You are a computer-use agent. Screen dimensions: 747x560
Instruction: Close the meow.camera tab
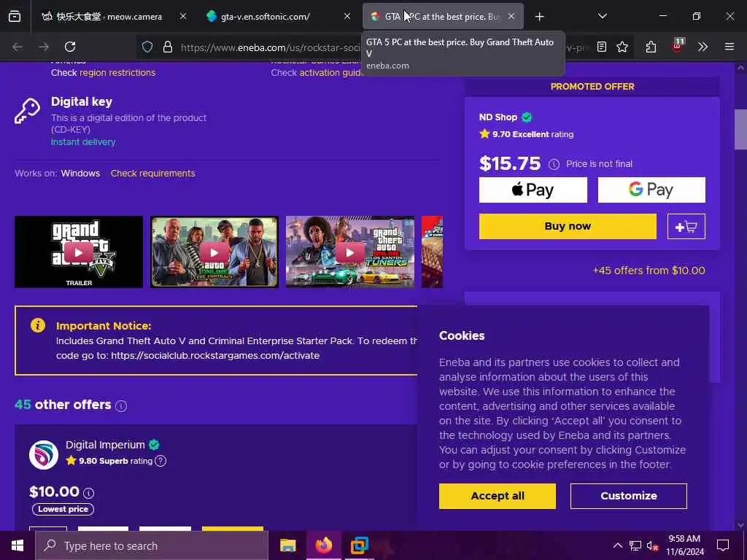pyautogui.click(x=183, y=17)
